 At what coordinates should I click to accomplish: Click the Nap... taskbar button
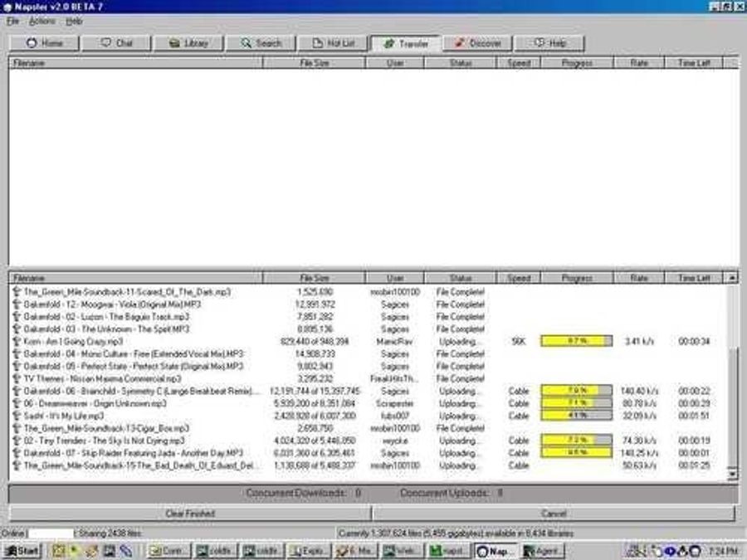pyautogui.click(x=495, y=551)
